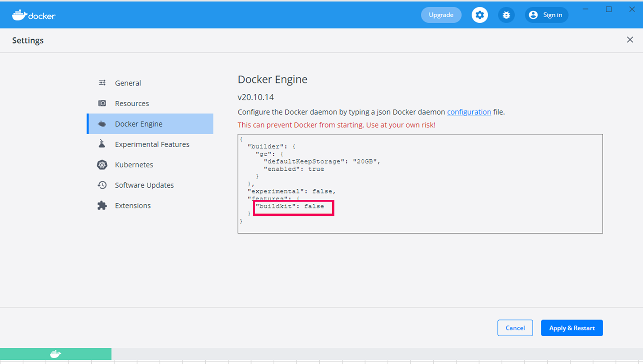Click the "defaultKeepStorage": "20GB" line
The width and height of the screenshot is (643, 364).
[322, 161]
